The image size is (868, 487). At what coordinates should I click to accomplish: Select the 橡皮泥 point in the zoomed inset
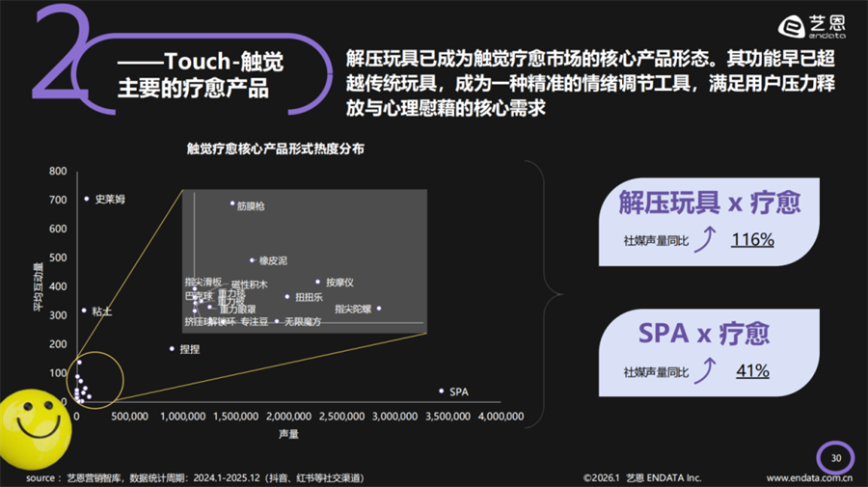pos(253,259)
